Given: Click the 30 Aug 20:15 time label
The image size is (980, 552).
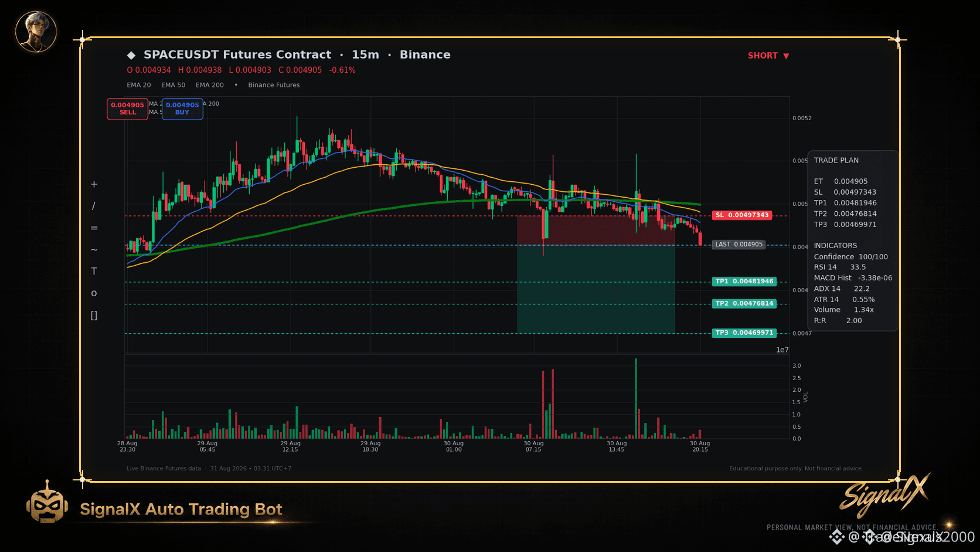Looking at the screenshot, I should (x=700, y=446).
